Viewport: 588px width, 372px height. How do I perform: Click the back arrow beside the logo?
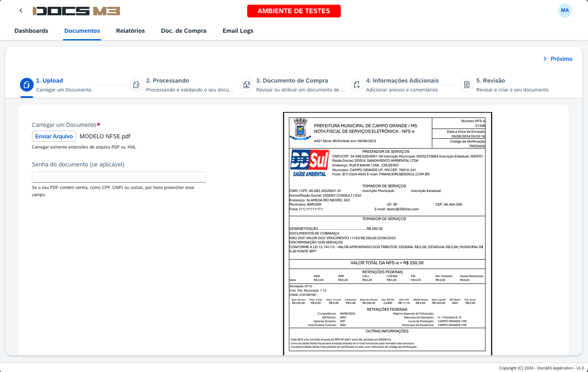click(x=20, y=10)
